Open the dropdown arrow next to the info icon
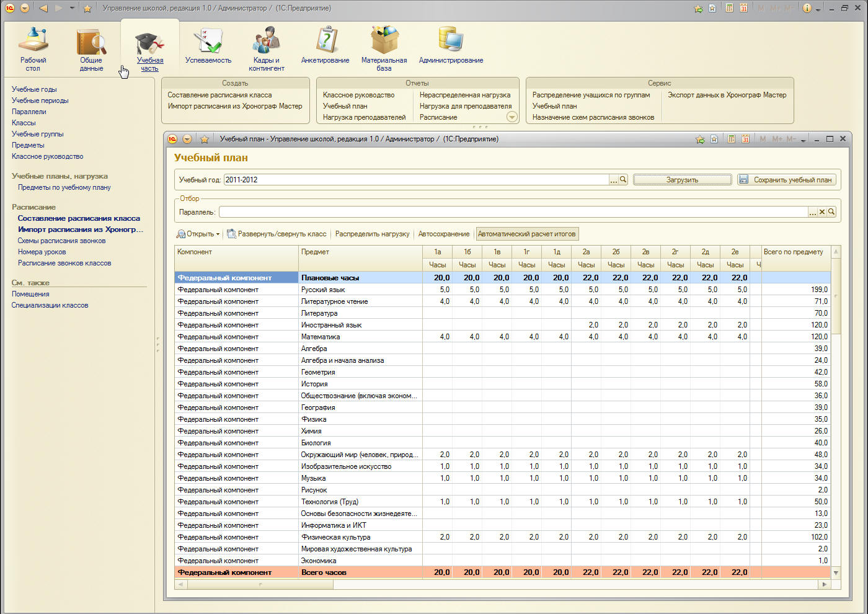Viewport: 868px width, 614px height. click(x=818, y=9)
